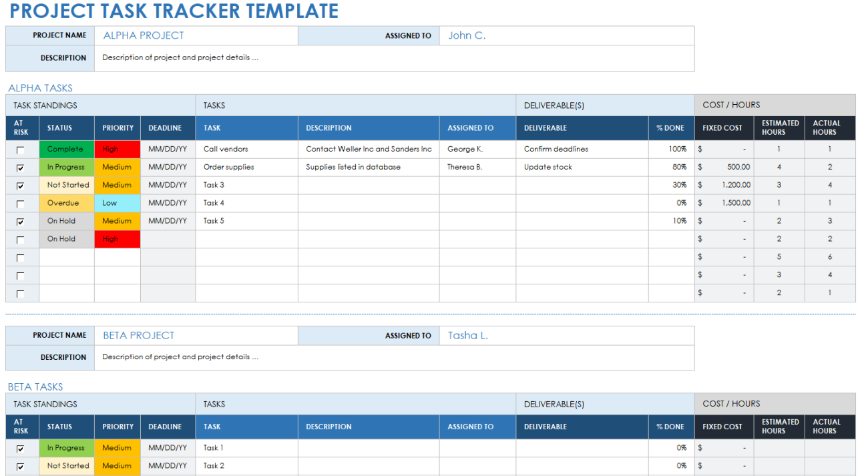Uncheck the At Risk box for Beta Task 1
Viewport: 868px width, 476px height.
(x=20, y=449)
